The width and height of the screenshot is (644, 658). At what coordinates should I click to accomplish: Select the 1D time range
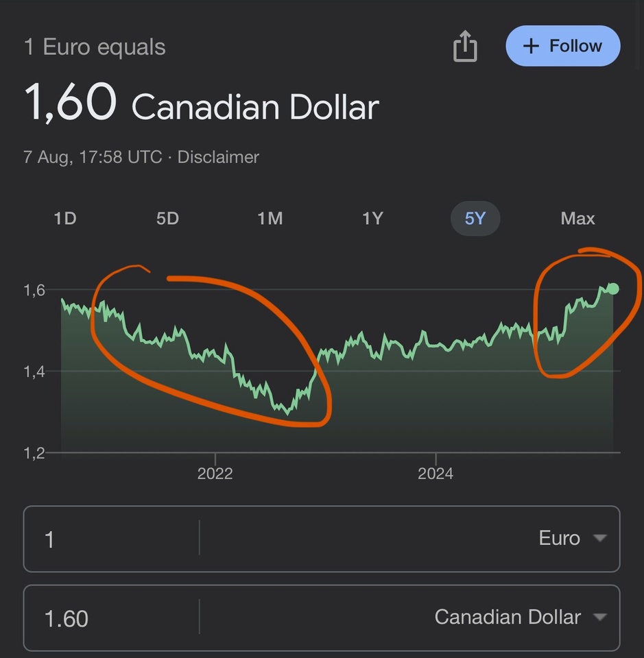click(x=65, y=219)
